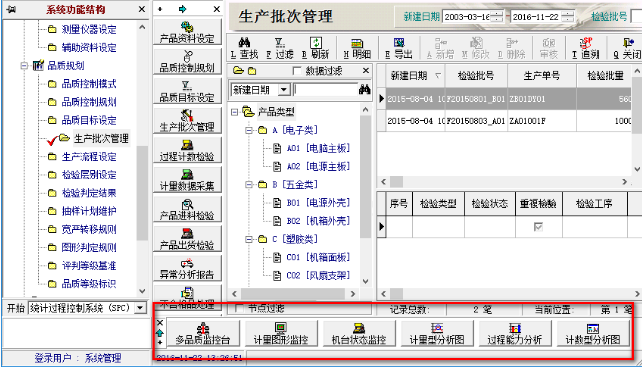Select 品质控制模式 in left tree
The width and height of the screenshot is (642, 374).
[89, 84]
